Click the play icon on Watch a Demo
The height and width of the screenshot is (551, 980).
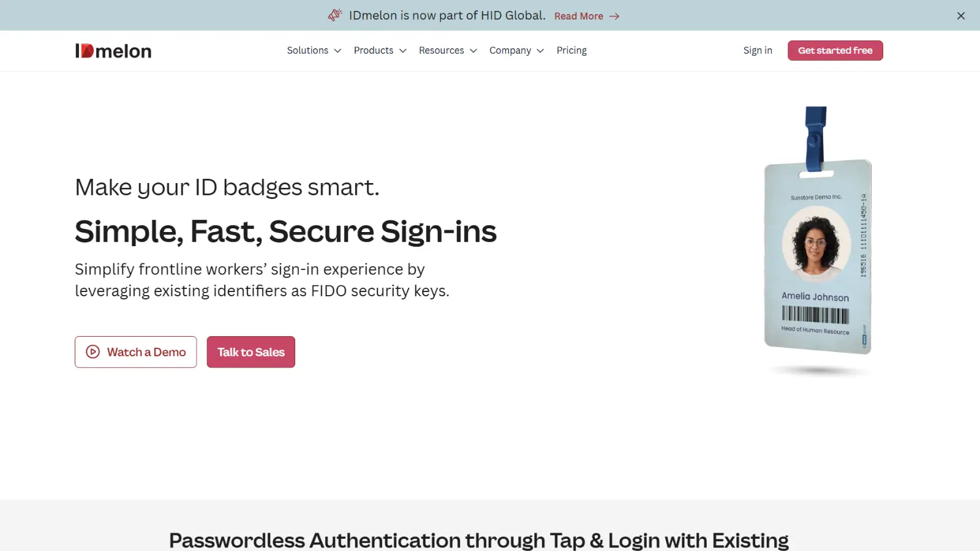92,352
